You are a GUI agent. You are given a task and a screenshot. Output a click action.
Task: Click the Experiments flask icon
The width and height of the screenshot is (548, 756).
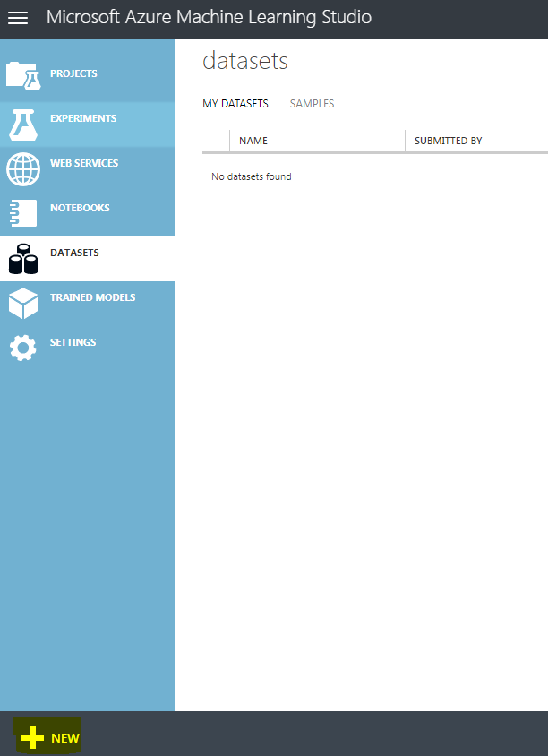23,125
